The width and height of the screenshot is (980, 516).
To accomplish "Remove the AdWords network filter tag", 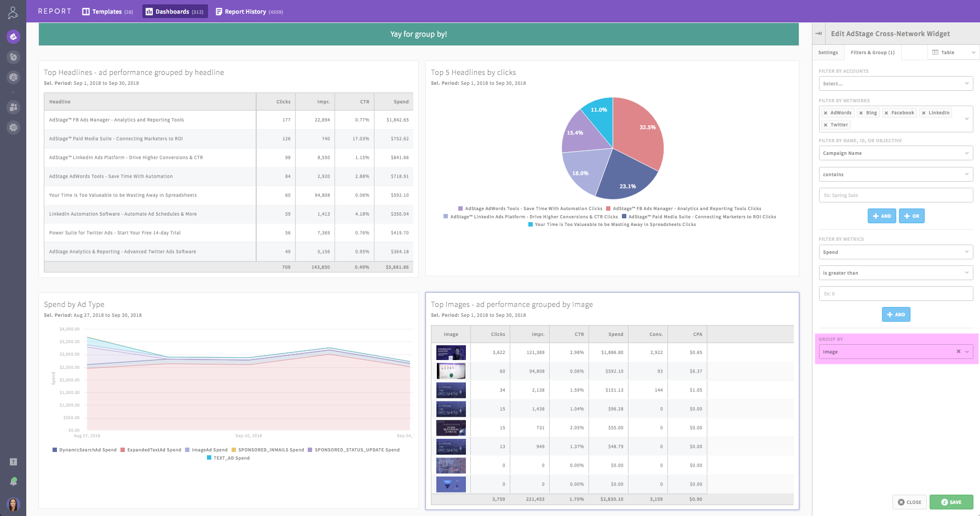I will point(826,113).
